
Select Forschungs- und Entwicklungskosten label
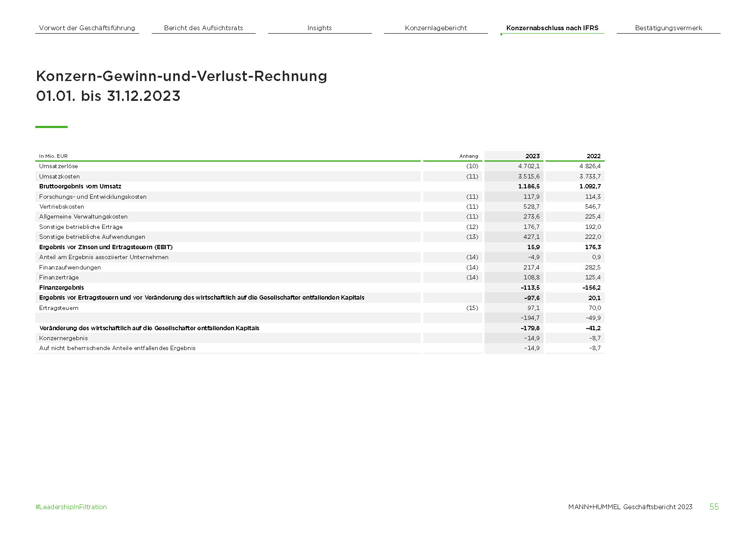click(x=93, y=197)
